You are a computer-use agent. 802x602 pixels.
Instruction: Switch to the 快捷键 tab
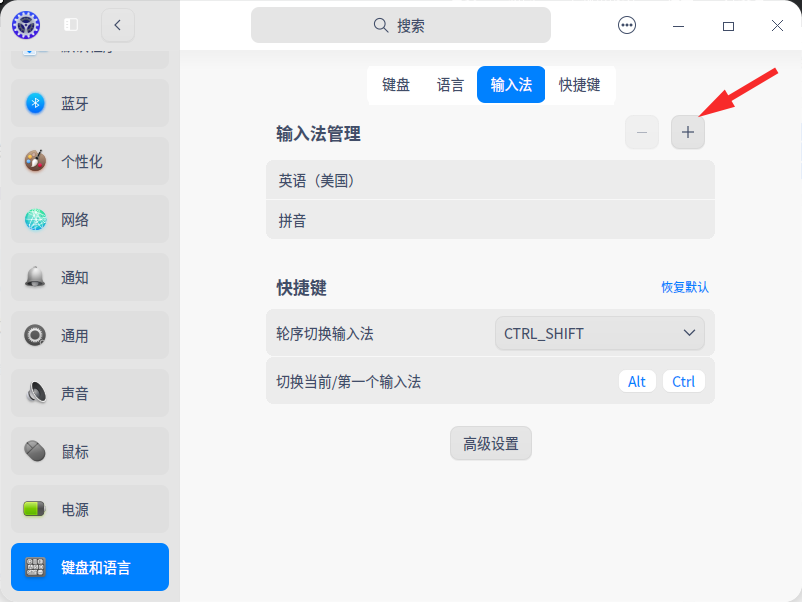pyautogui.click(x=580, y=84)
